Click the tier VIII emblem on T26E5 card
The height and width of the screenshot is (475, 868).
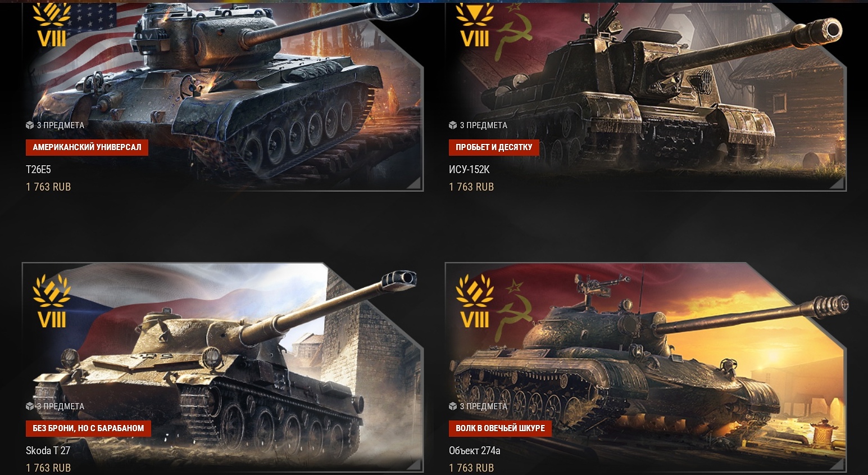click(x=51, y=25)
